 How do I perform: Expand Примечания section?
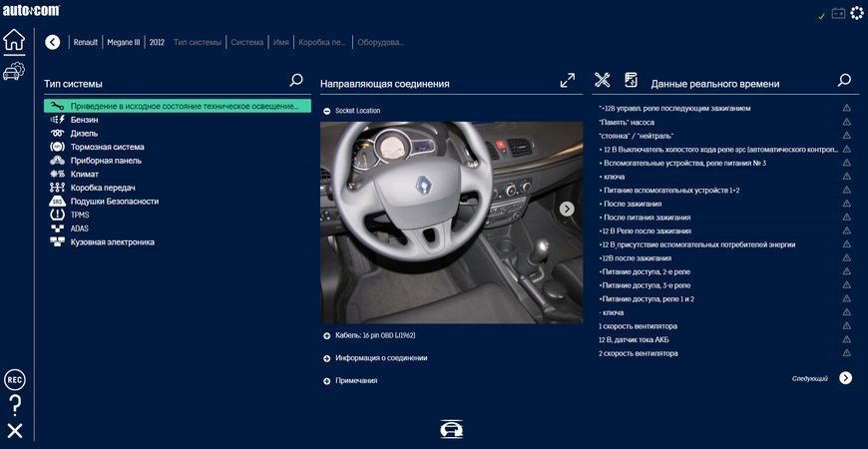(326, 381)
